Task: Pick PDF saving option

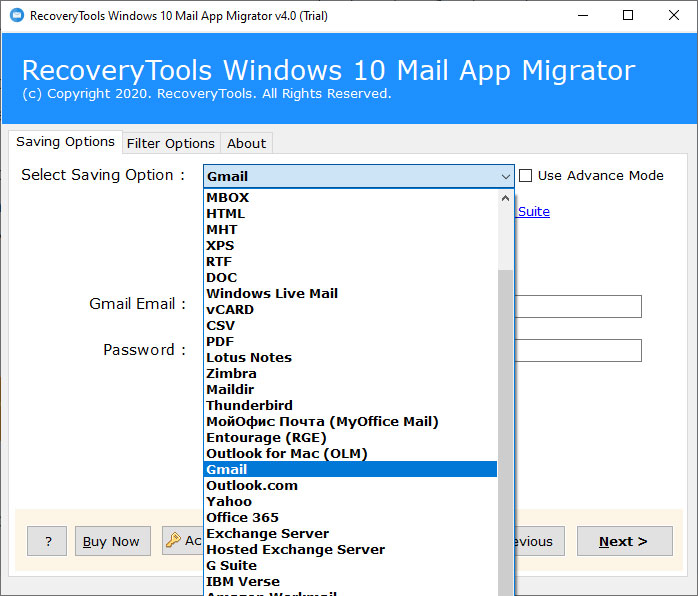Action: pyautogui.click(x=351, y=342)
